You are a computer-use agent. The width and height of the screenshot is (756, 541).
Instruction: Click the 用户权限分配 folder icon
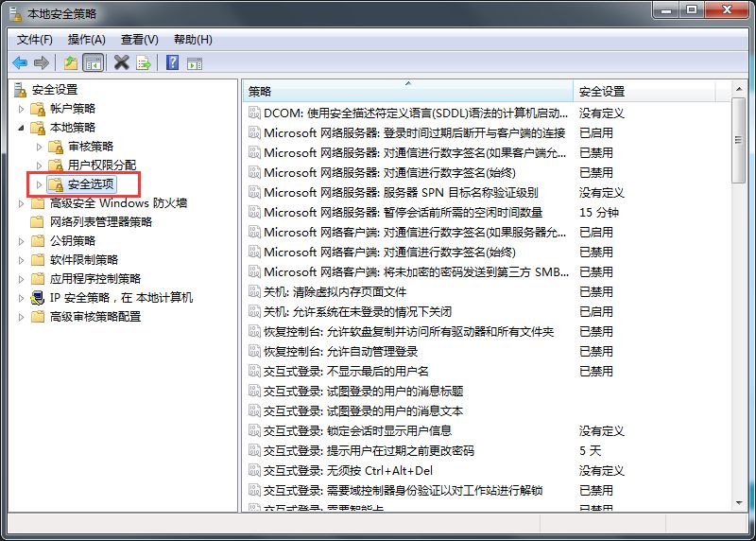point(56,166)
